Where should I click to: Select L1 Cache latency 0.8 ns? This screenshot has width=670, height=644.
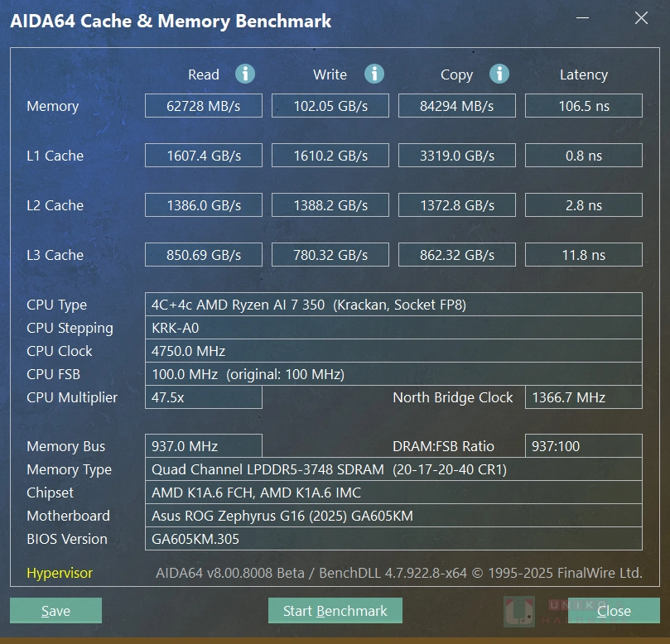pyautogui.click(x=584, y=156)
